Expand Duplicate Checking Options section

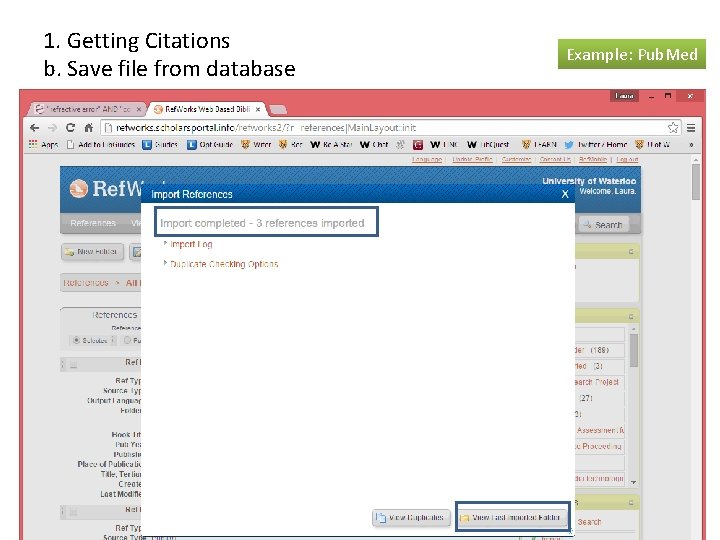[x=224, y=264]
